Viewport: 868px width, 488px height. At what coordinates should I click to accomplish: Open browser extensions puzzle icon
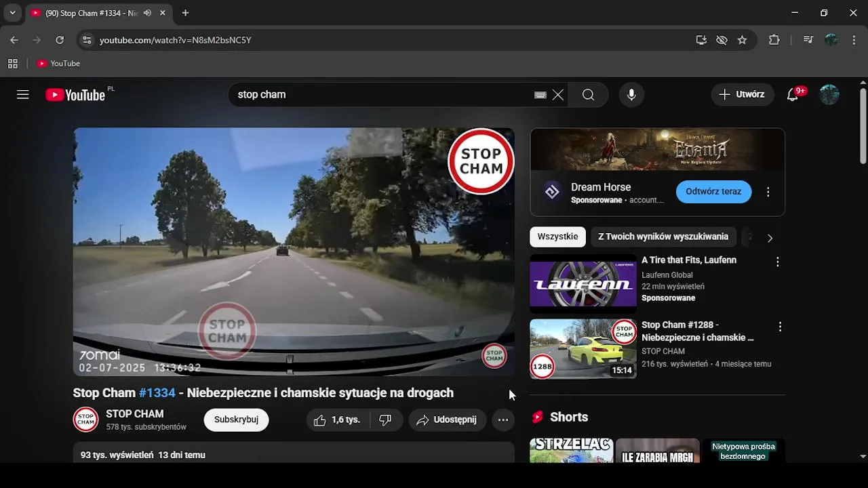coord(774,40)
